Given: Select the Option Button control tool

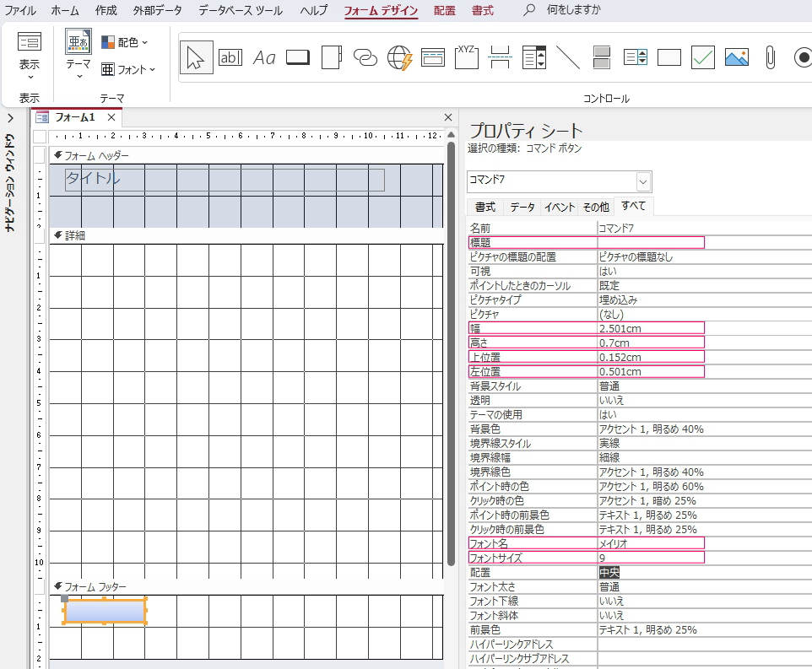Looking at the screenshot, I should tap(802, 57).
